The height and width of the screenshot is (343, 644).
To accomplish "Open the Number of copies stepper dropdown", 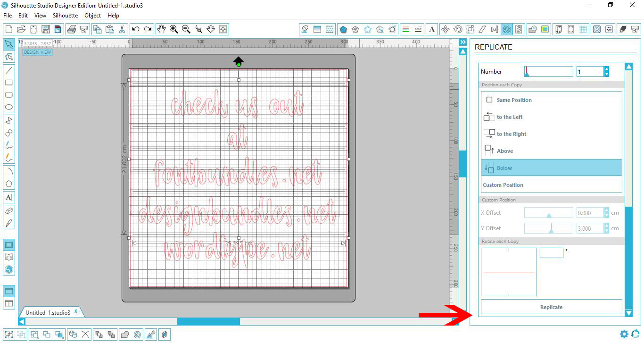I will point(608,71).
